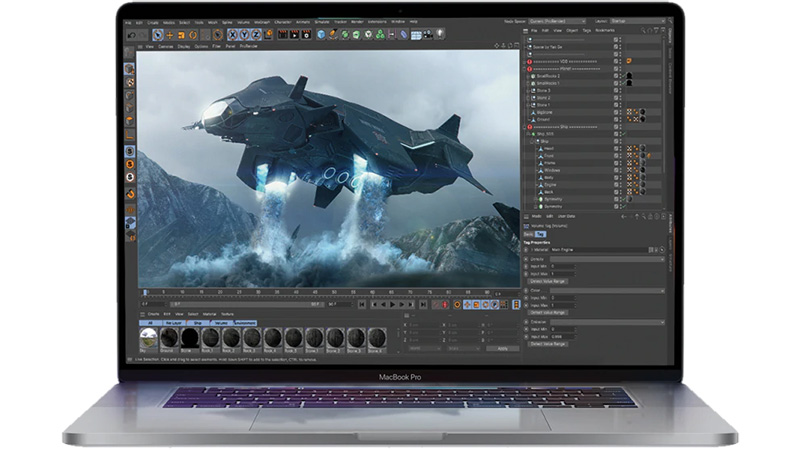
Task: Click the Enable Axis L-shaped icon
Action: [130, 135]
